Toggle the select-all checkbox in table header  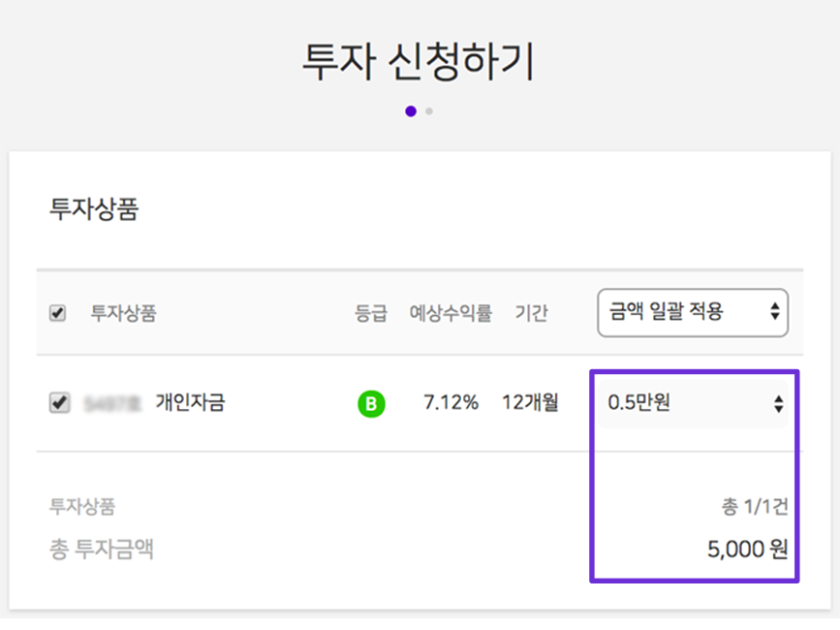pyautogui.click(x=57, y=313)
